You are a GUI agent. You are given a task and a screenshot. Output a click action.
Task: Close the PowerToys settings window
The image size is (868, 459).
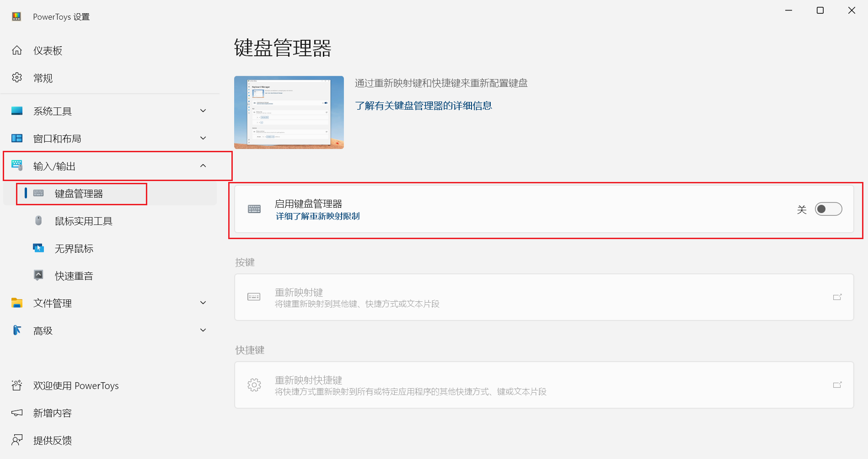pos(852,10)
